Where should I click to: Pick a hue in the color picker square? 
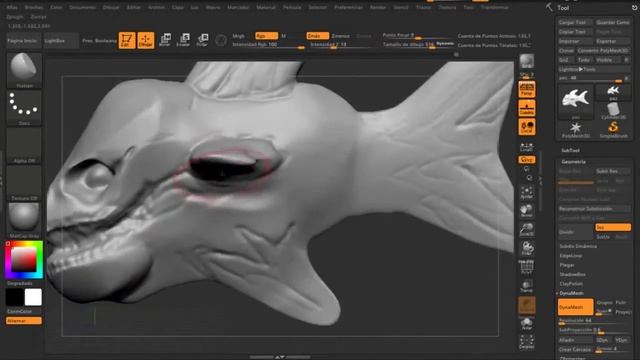pos(24,260)
